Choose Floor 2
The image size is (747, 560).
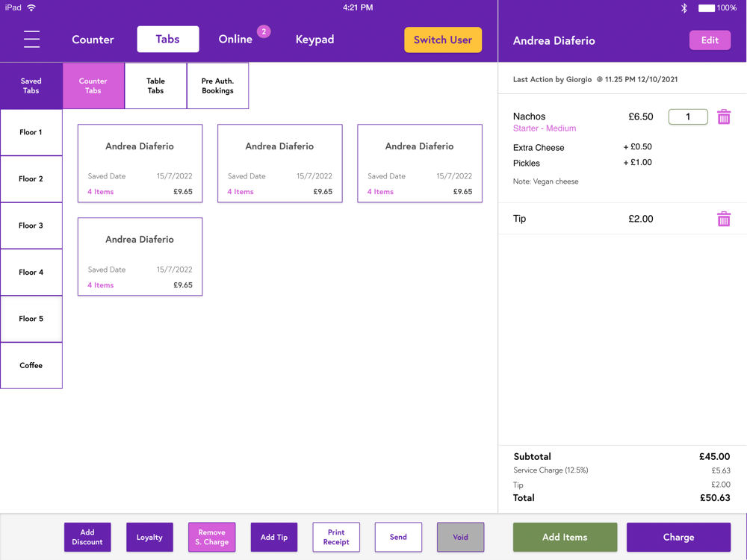(x=31, y=179)
